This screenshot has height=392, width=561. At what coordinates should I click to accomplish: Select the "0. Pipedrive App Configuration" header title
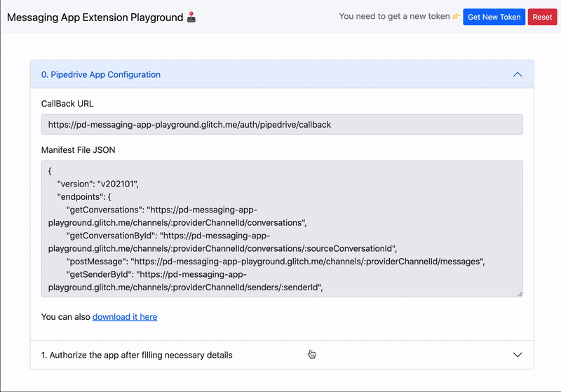(101, 74)
